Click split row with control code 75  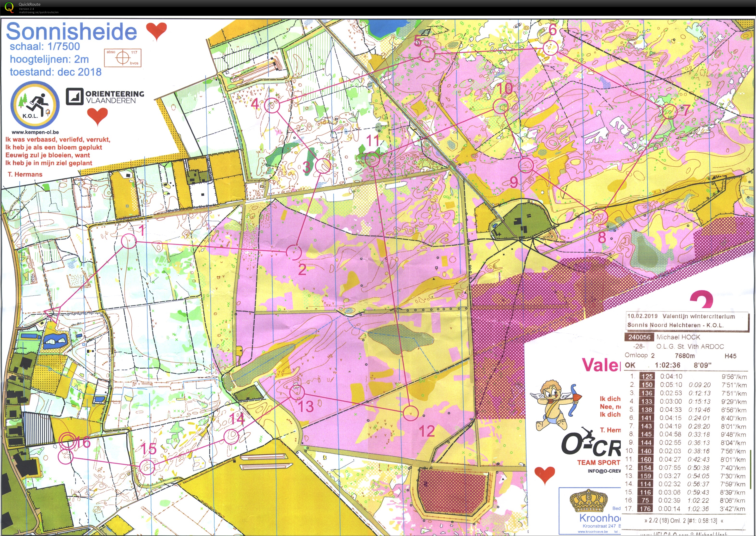pos(686,501)
